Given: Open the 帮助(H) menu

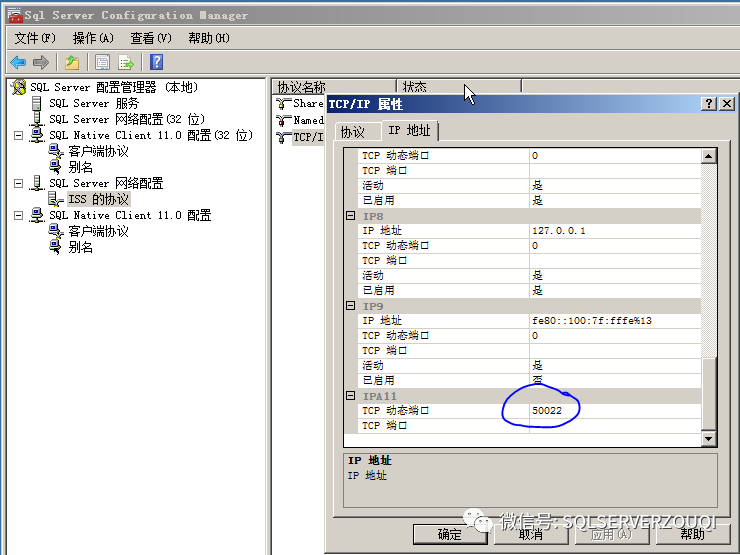Looking at the screenshot, I should [209, 38].
